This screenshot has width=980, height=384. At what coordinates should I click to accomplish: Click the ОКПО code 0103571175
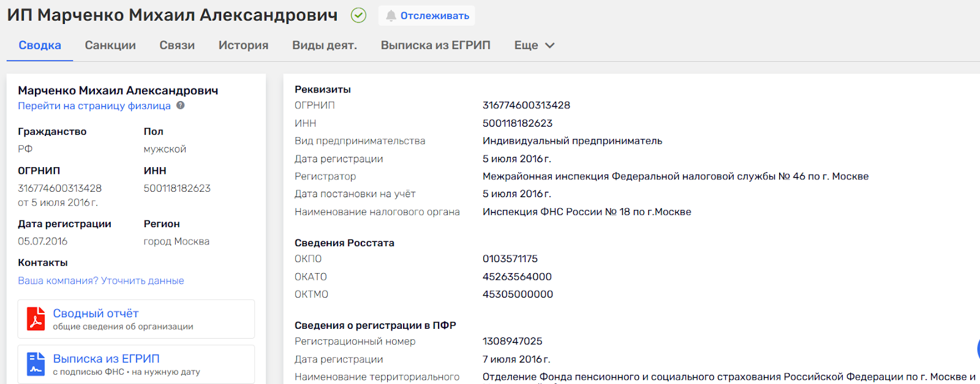coord(510,259)
